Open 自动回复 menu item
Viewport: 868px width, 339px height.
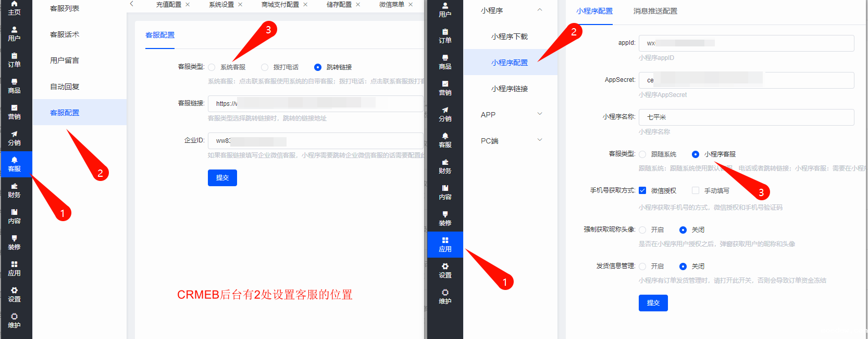coord(65,87)
